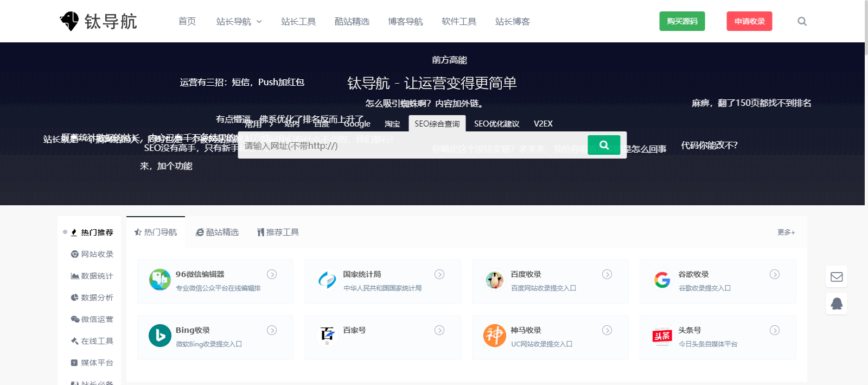
Task: Go to 首页 in the navigation bar
Action: pyautogui.click(x=187, y=21)
